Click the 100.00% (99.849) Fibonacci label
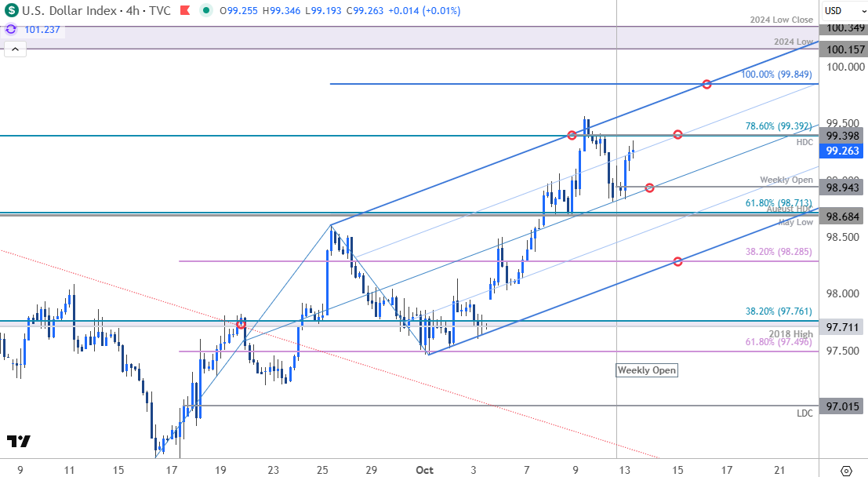Screen dimensions: 868x477 pos(776,75)
